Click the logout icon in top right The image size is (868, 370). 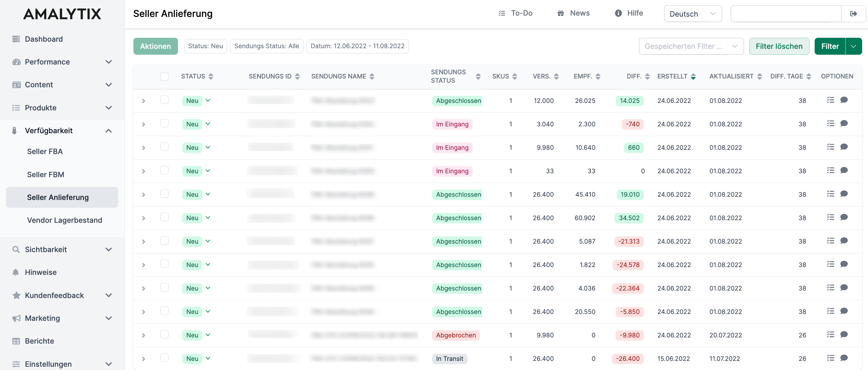[x=853, y=13]
